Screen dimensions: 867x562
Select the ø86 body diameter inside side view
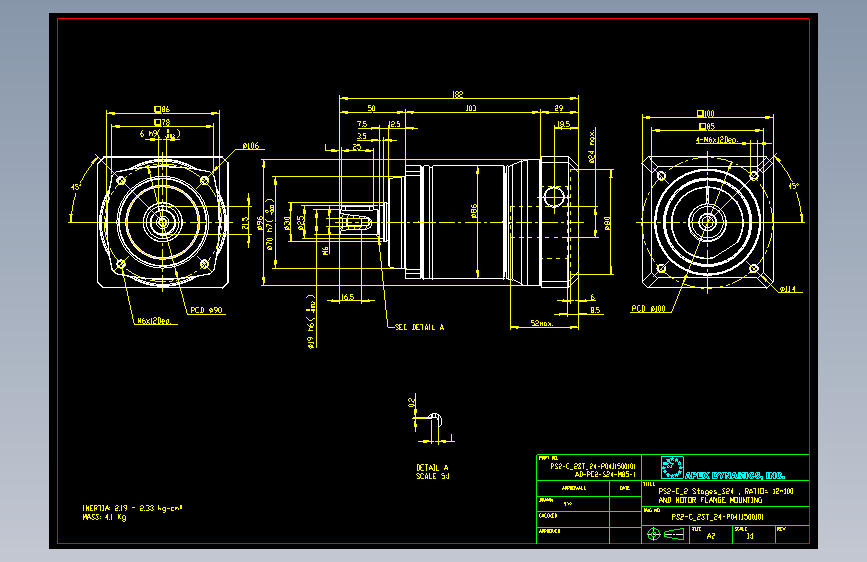pos(474,211)
